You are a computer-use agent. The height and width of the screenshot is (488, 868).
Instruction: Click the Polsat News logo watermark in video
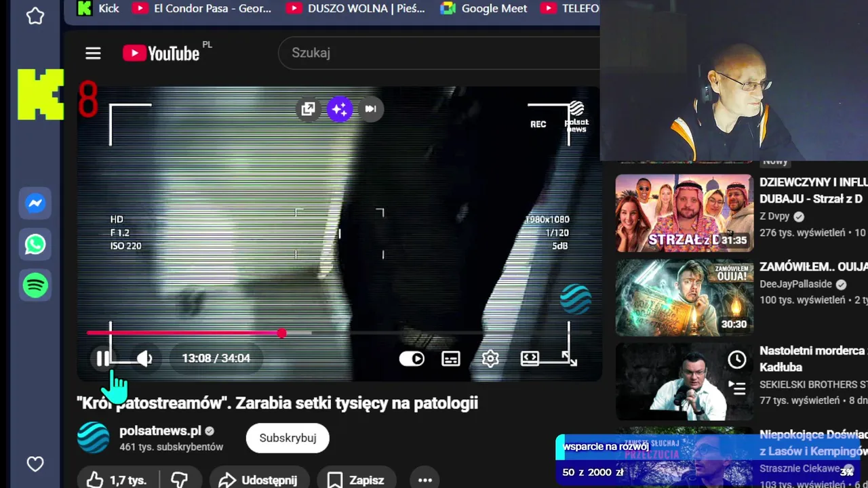[576, 117]
